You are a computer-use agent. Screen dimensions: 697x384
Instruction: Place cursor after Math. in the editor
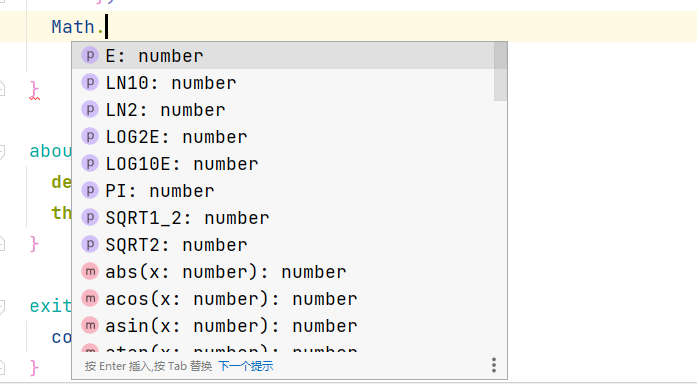pos(107,27)
